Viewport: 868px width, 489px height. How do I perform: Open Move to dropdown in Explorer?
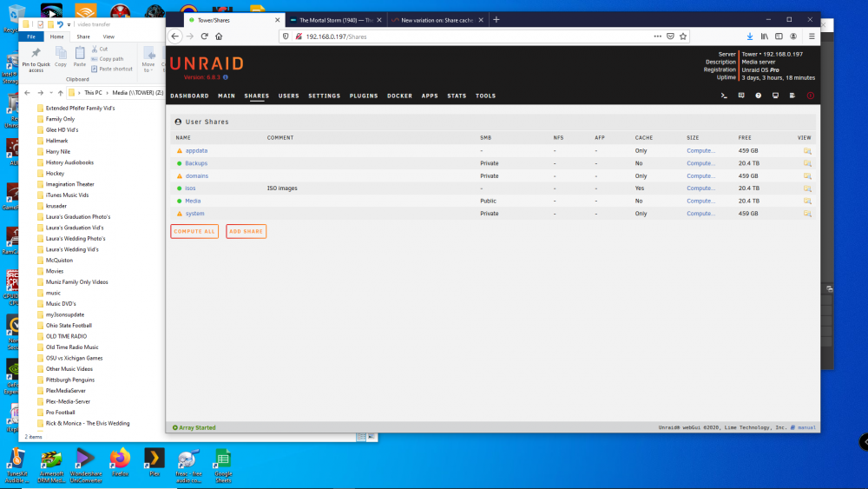coord(148,59)
